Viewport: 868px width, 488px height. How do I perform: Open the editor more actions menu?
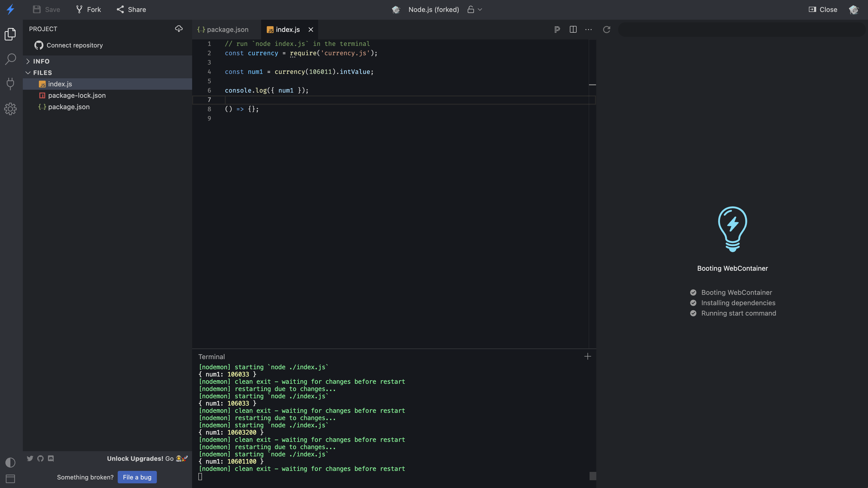click(x=589, y=29)
